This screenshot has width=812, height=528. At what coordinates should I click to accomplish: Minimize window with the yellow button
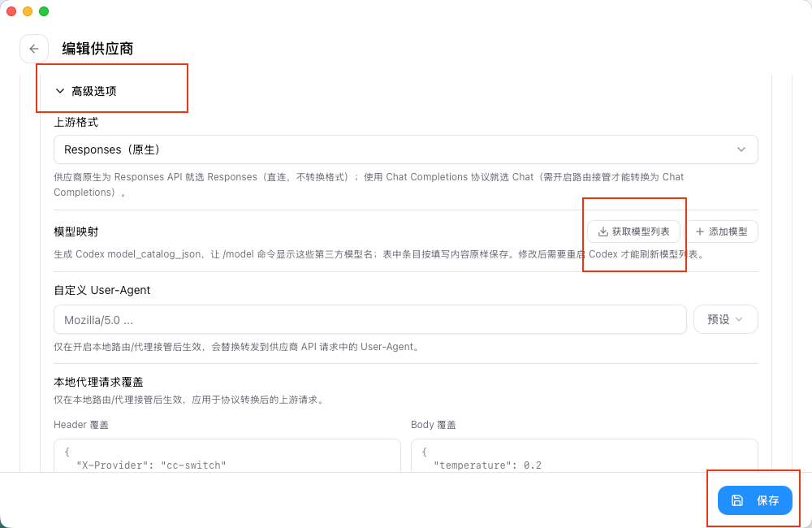28,11
